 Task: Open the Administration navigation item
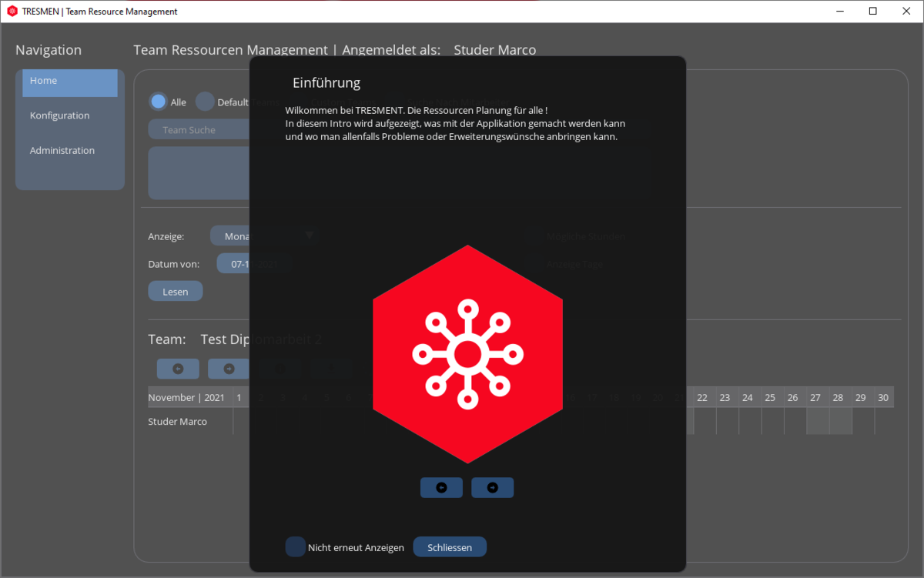pyautogui.click(x=62, y=151)
